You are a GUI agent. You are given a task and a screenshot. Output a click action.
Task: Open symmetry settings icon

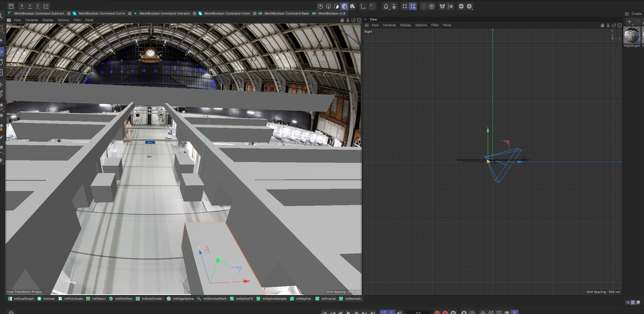[x=450, y=6]
